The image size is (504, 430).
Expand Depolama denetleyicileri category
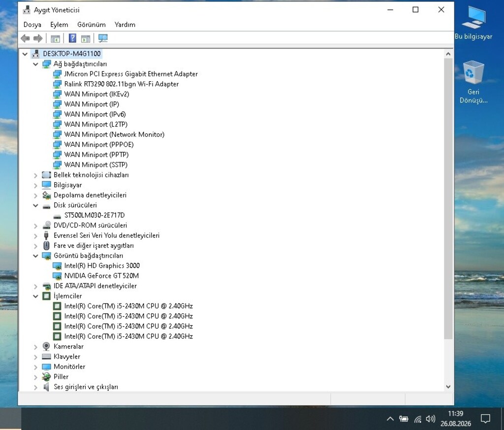[x=35, y=196]
